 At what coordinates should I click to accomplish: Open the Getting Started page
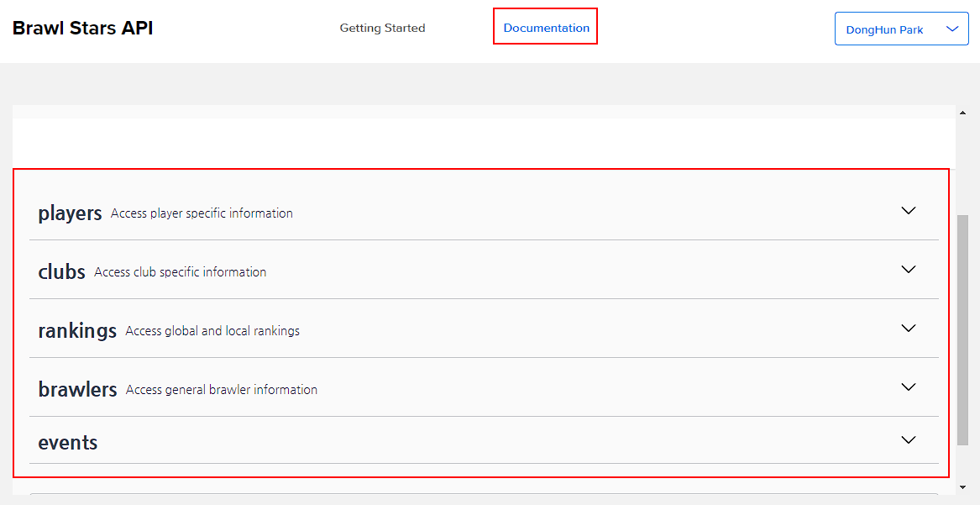[x=382, y=28]
